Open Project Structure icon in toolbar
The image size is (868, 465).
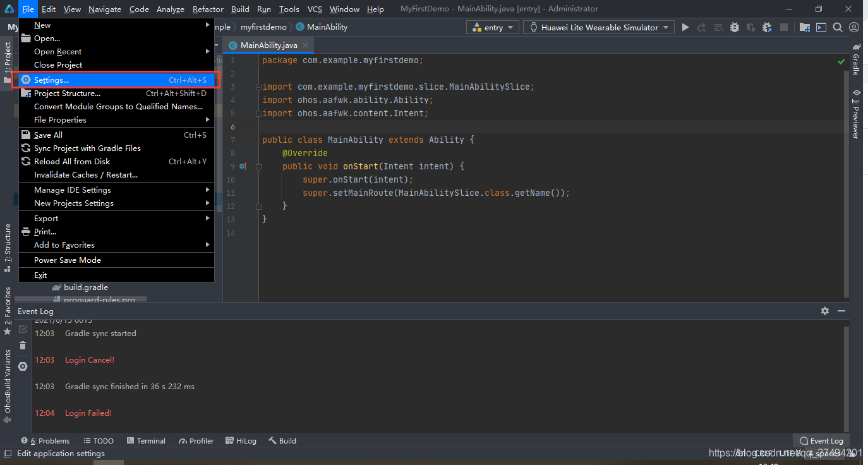(x=804, y=27)
